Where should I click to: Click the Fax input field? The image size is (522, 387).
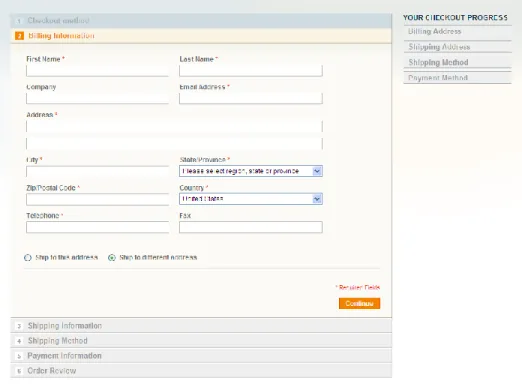tap(251, 227)
